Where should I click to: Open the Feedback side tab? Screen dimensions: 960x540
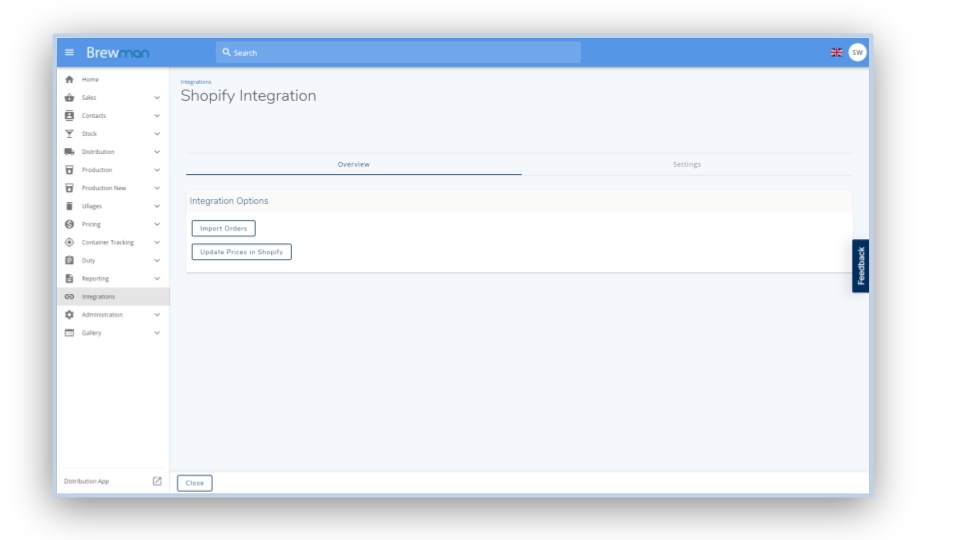point(860,266)
